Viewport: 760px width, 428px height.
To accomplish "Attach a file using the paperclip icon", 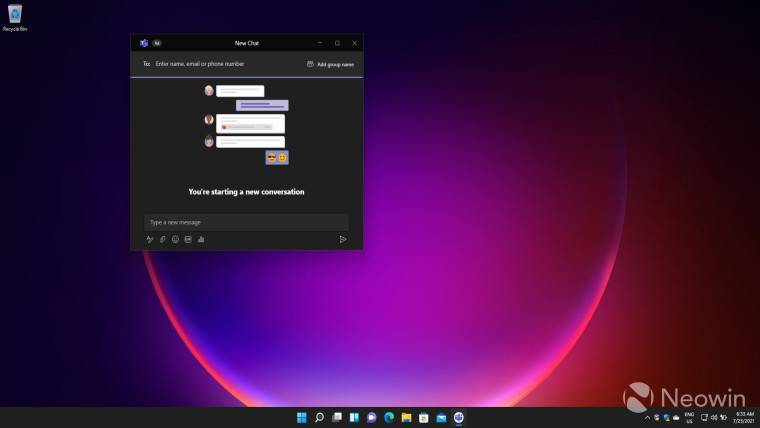I will [x=163, y=239].
